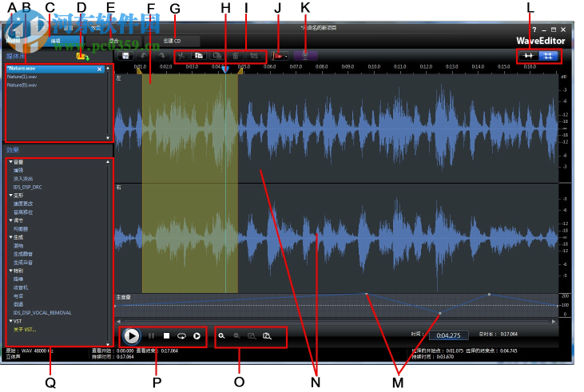Select the IDS_DSP_VOCAL_REMOVAL effect

tap(42, 313)
